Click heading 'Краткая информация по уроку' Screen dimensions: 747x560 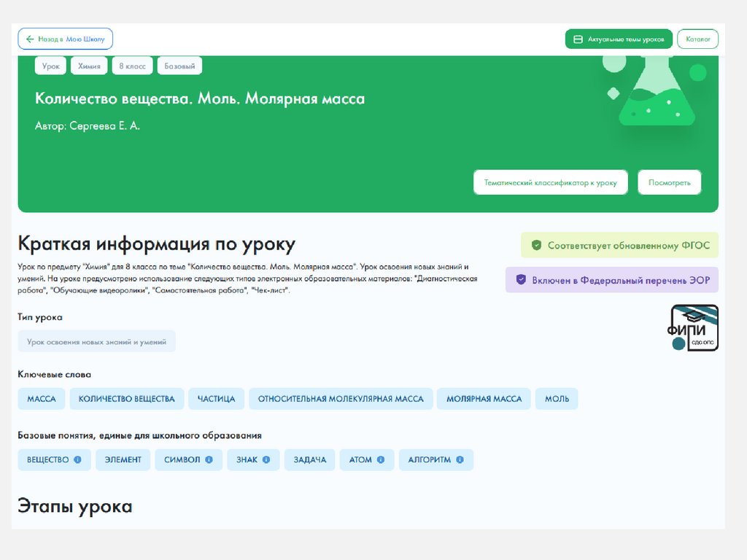[x=156, y=244]
